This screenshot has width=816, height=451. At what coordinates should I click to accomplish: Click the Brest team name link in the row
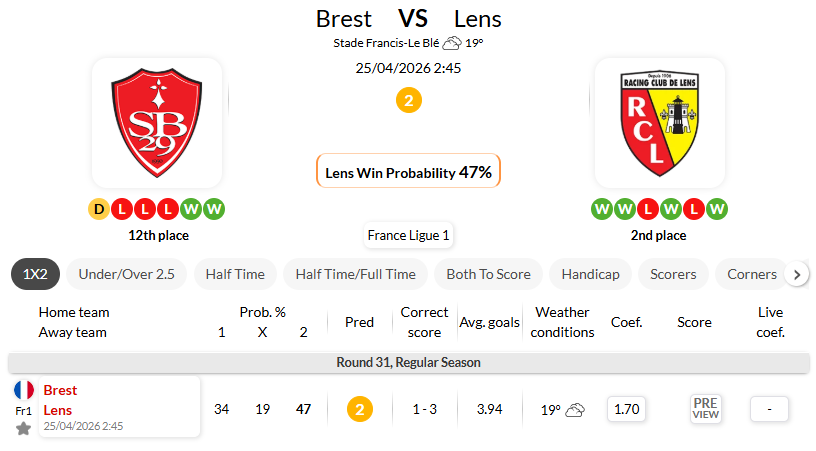tap(60, 390)
